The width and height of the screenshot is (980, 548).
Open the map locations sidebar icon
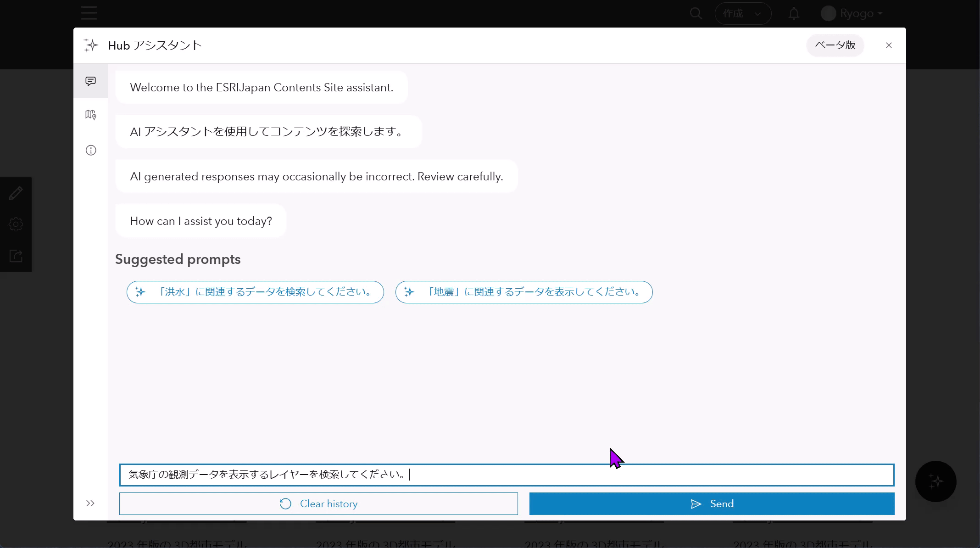point(90,115)
